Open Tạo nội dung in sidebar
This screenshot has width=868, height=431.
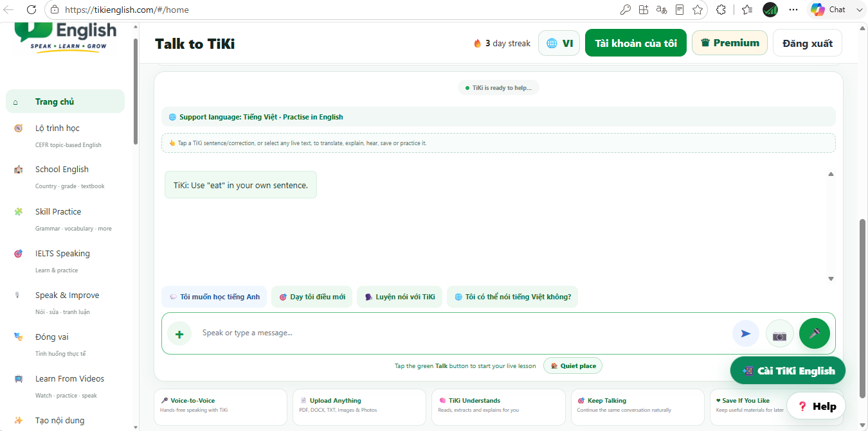pos(65,421)
